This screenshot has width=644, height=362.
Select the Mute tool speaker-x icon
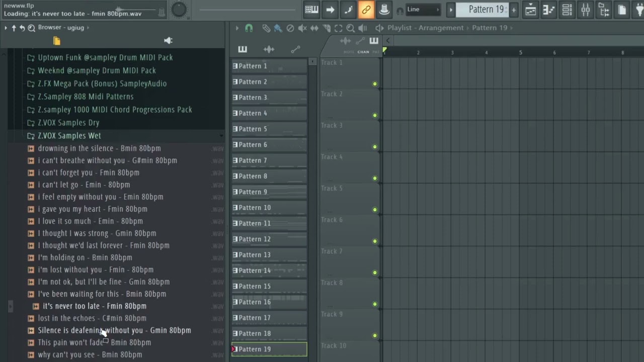tap(302, 28)
